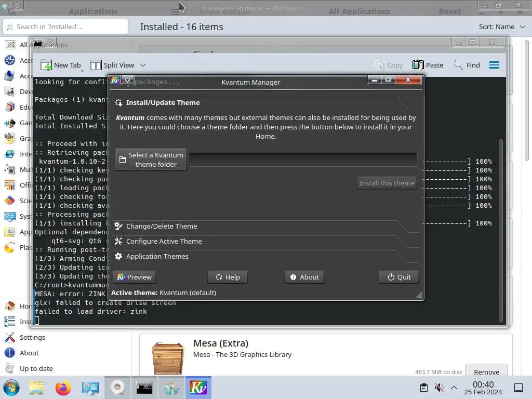Select Settings in the Discover sidebar

point(32,337)
